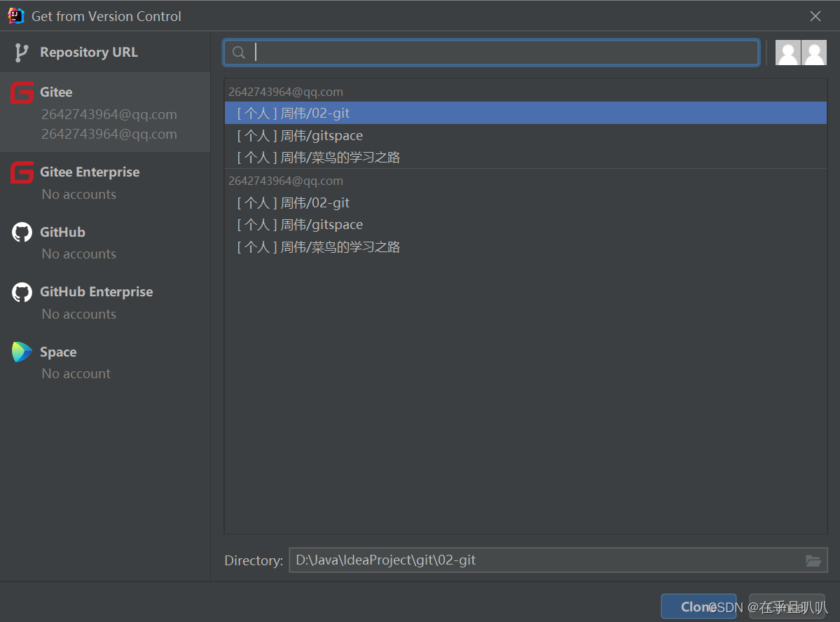Screen dimensions: 840x622
Task: Select the Gitee provider entry
Action: pyautogui.click(x=105, y=112)
